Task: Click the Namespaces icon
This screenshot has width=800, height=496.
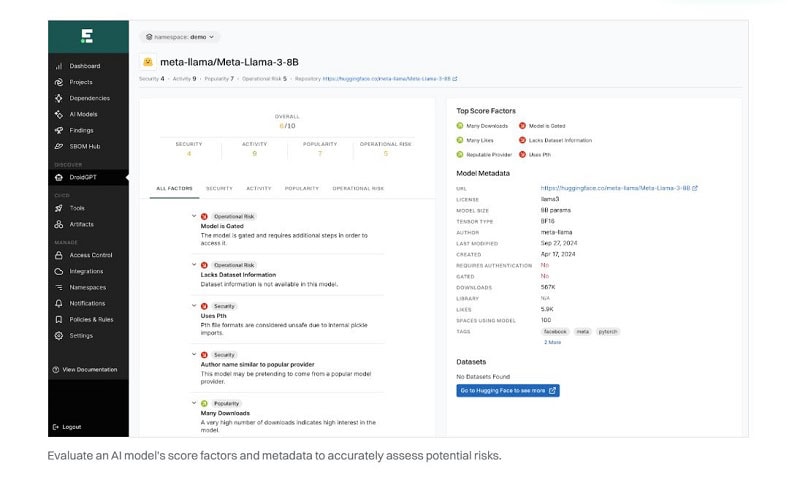Action: (59, 287)
